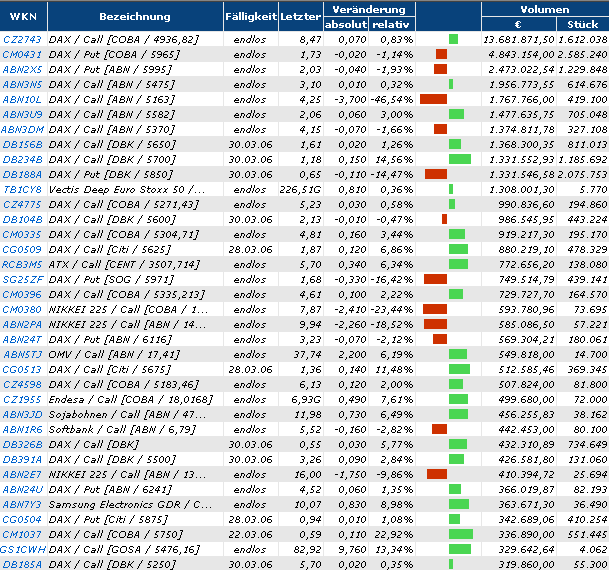Select the 226,51G last price cell
The width and height of the screenshot is (609, 570).
click(x=301, y=189)
